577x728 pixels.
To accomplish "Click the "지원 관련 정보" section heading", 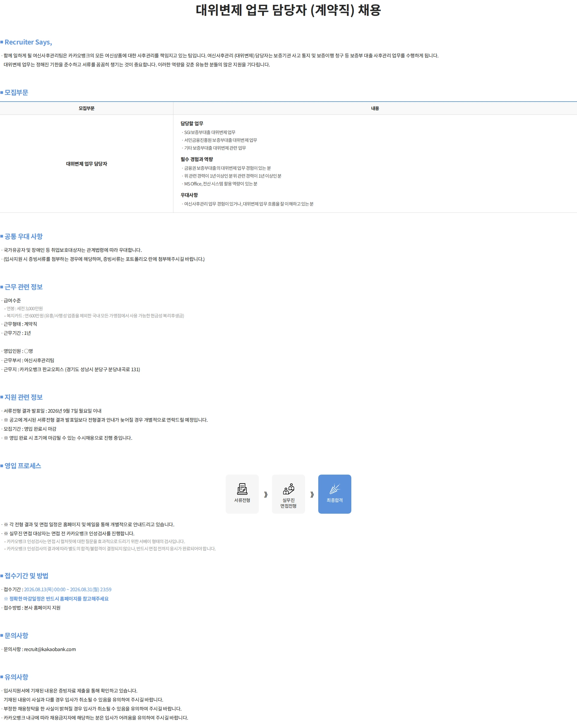I will click(24, 397).
